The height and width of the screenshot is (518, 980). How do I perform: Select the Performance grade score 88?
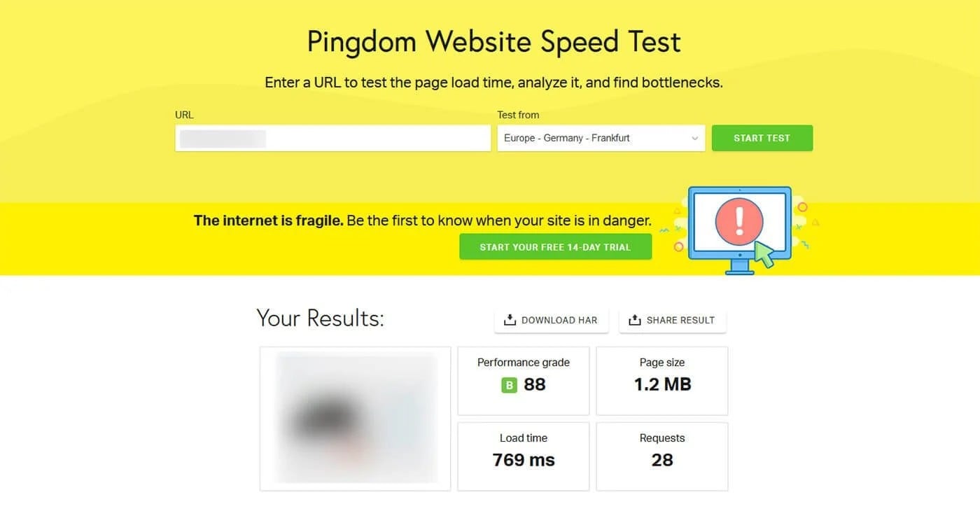[x=535, y=385]
